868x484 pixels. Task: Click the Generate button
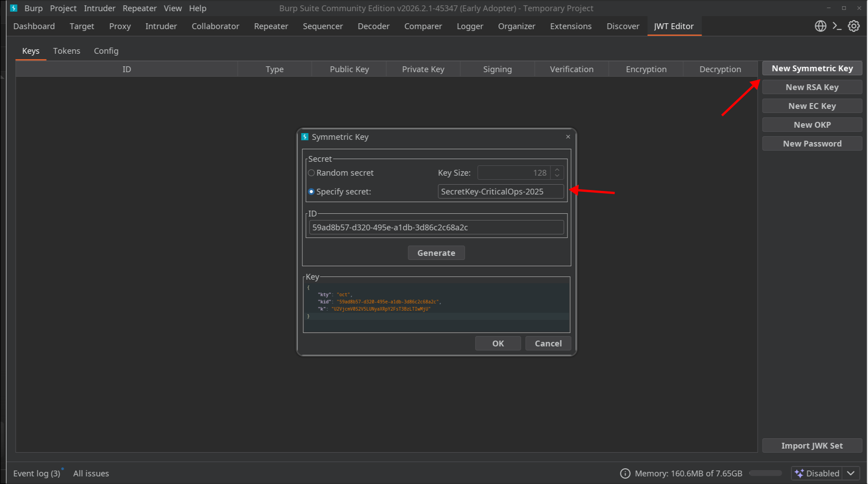[x=436, y=253]
